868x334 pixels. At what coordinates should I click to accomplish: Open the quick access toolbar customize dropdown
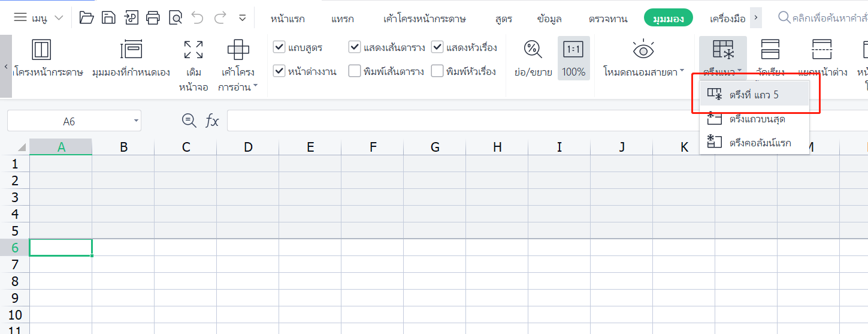pos(242,18)
